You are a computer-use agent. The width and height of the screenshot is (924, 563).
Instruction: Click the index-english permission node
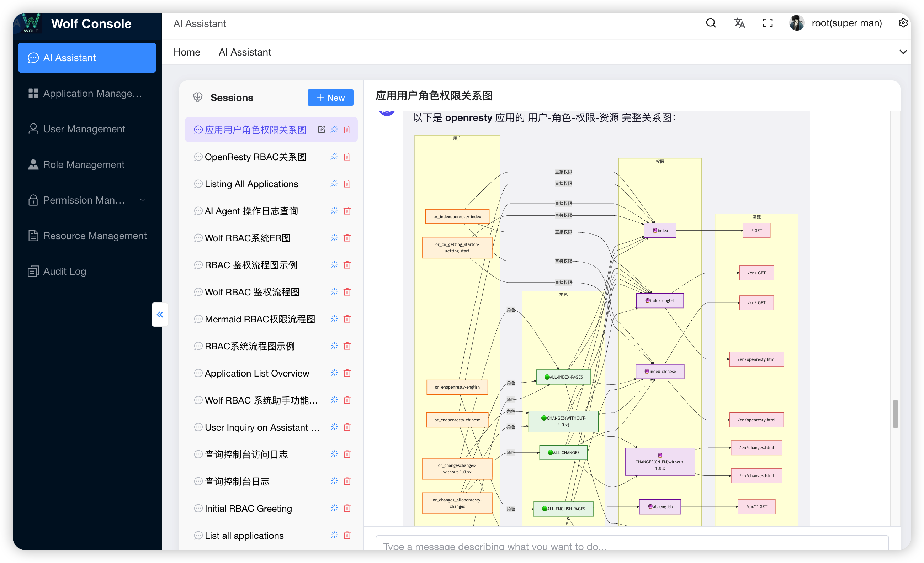coord(660,301)
